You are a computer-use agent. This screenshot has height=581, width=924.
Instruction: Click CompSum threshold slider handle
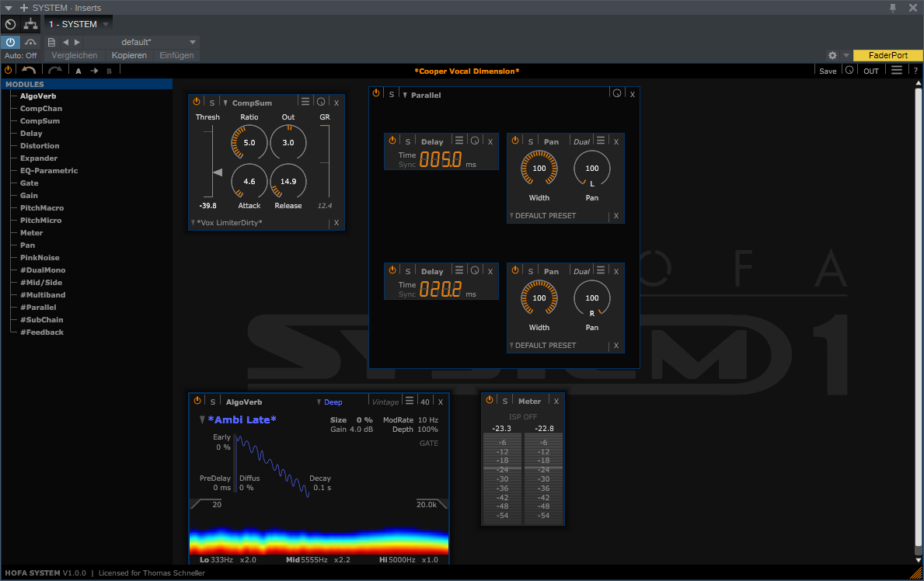(218, 172)
